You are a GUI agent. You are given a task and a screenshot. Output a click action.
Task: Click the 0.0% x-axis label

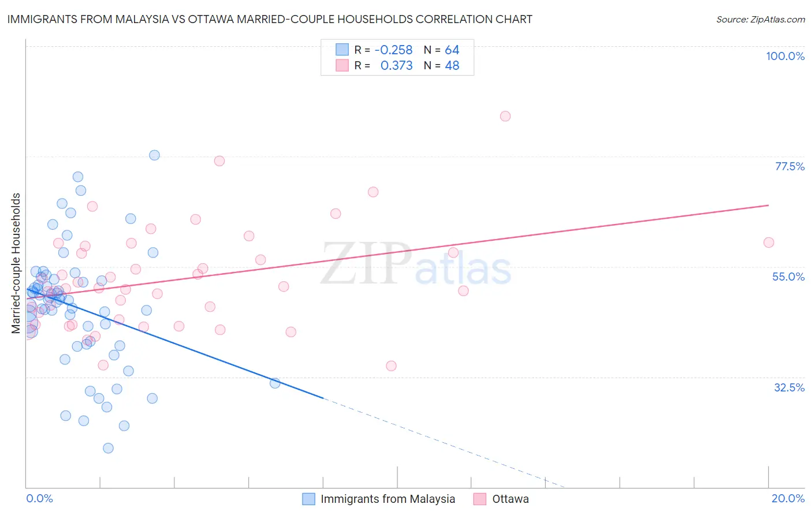point(39,498)
